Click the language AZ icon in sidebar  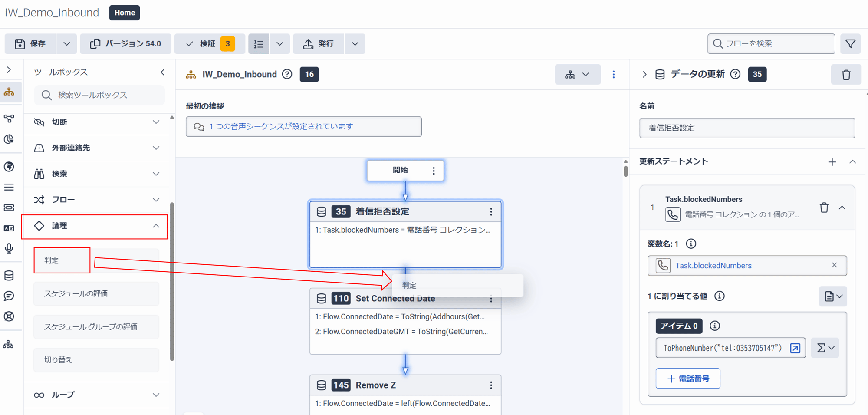tap(9, 228)
